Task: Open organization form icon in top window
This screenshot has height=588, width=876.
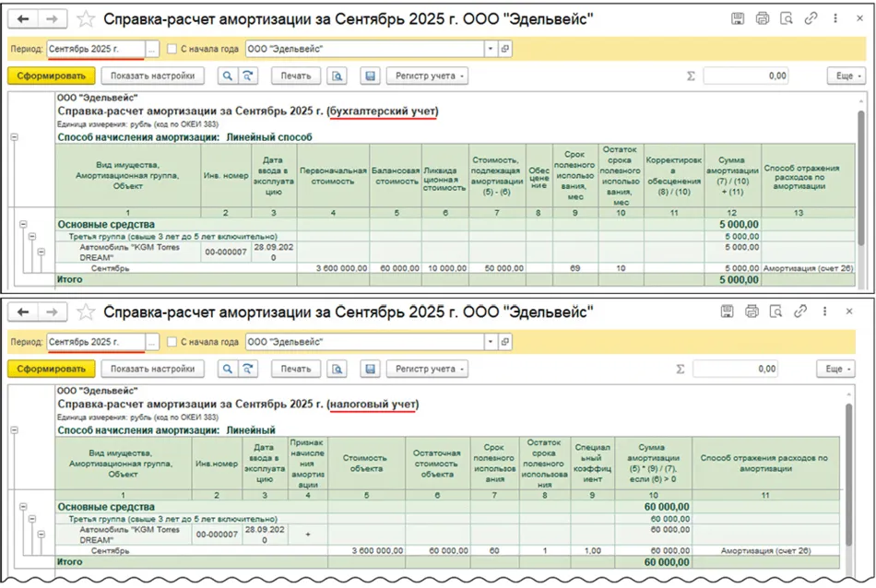Action: tap(505, 49)
